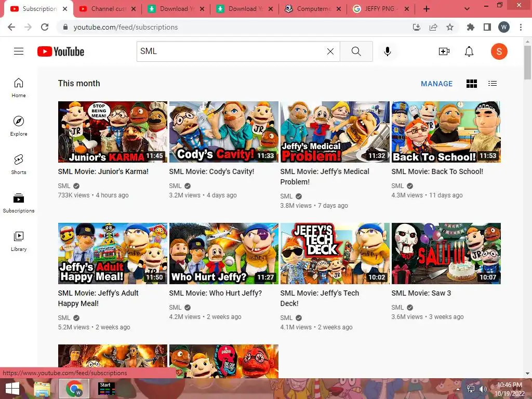Viewport: 532px width, 399px height.
Task: Reload the page
Action: (45, 27)
